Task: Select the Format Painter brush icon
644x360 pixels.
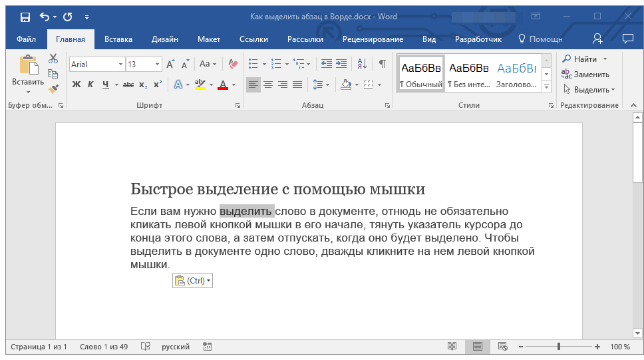Action: click(53, 89)
